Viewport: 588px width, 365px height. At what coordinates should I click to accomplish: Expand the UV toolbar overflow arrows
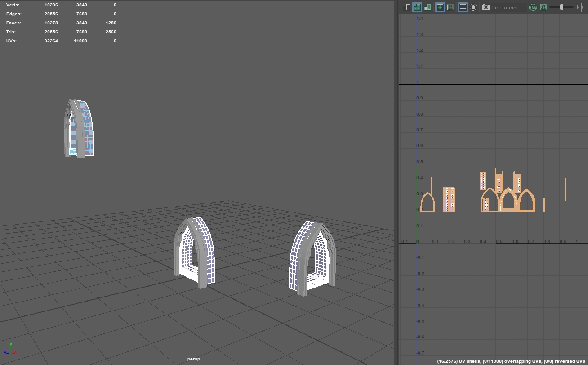[580, 7]
